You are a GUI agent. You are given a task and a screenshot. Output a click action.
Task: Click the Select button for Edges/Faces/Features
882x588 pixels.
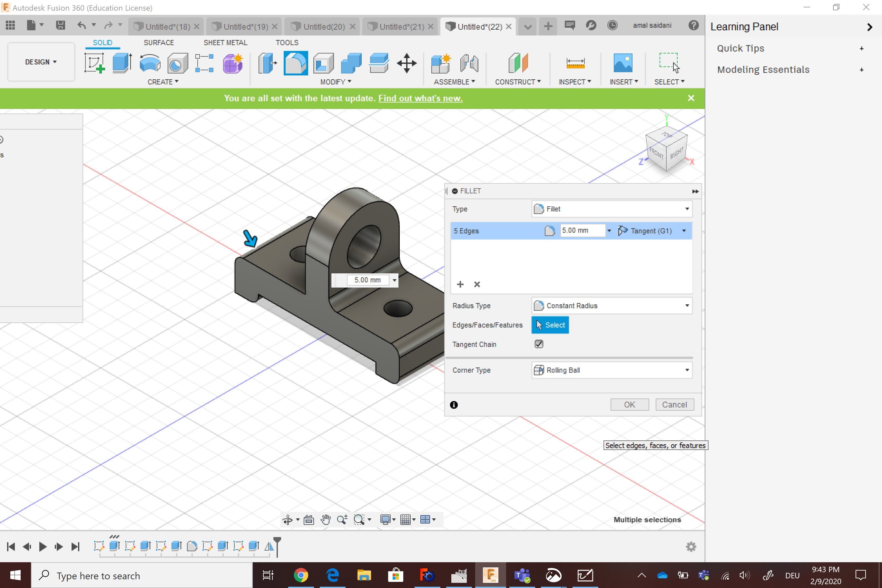click(x=550, y=325)
